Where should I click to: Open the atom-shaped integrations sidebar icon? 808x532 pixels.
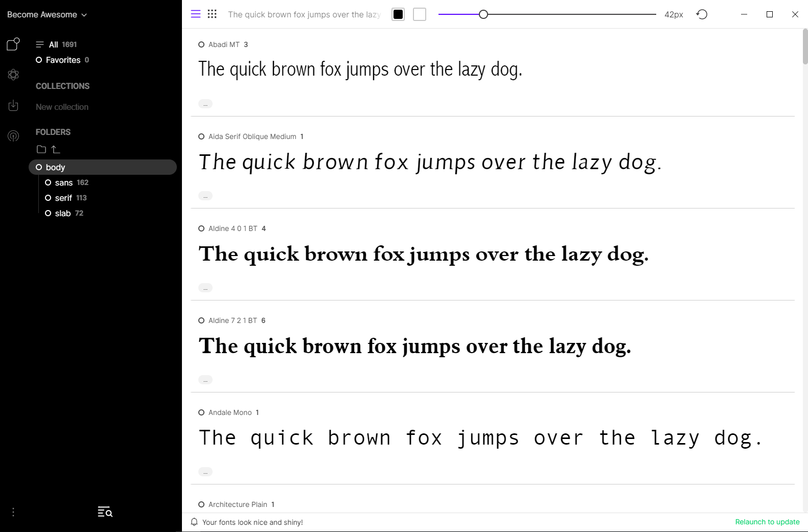[13, 75]
